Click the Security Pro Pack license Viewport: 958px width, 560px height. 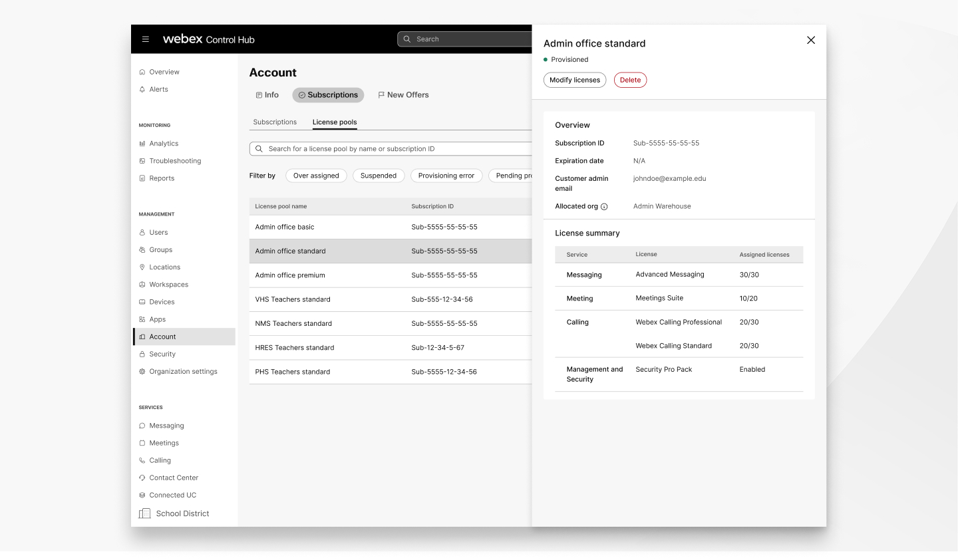click(663, 370)
